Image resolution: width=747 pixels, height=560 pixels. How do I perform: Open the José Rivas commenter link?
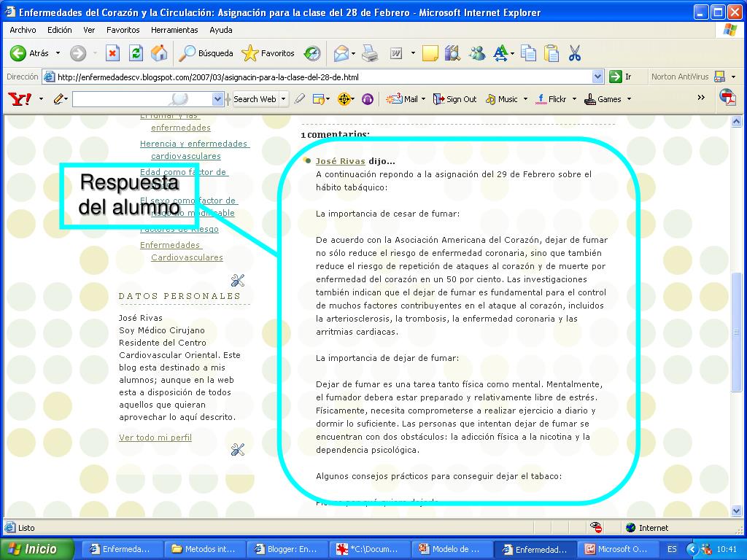tap(340, 161)
